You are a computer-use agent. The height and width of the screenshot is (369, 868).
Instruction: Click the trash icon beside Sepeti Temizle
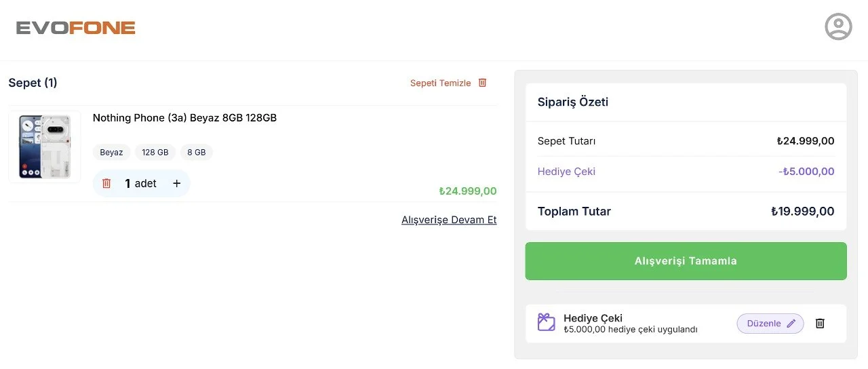(483, 83)
